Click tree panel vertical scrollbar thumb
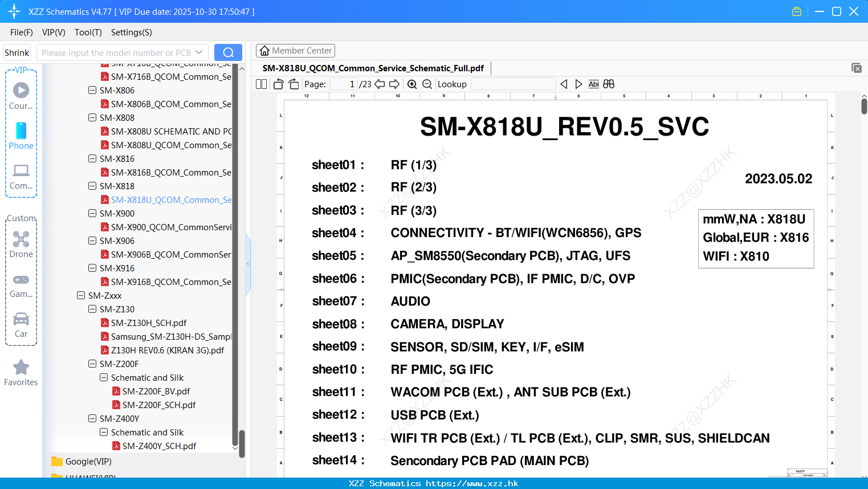This screenshot has width=868, height=489. pos(242,443)
